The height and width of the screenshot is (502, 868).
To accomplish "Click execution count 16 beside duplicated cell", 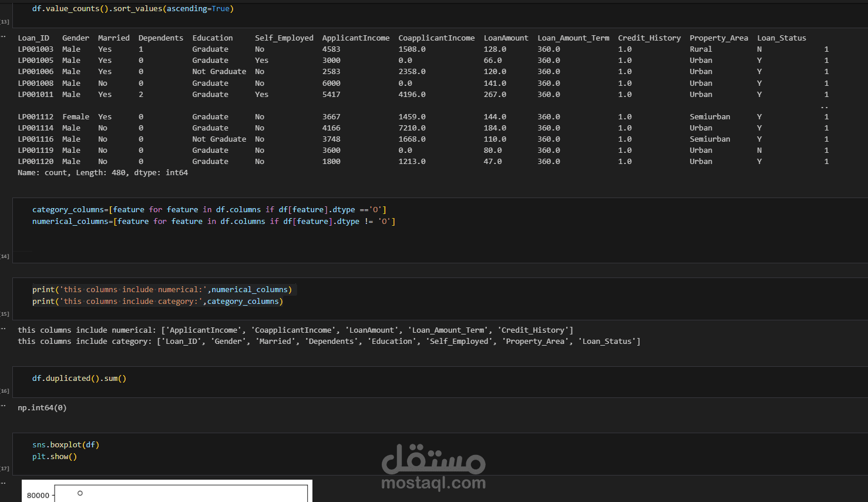I will [5, 391].
